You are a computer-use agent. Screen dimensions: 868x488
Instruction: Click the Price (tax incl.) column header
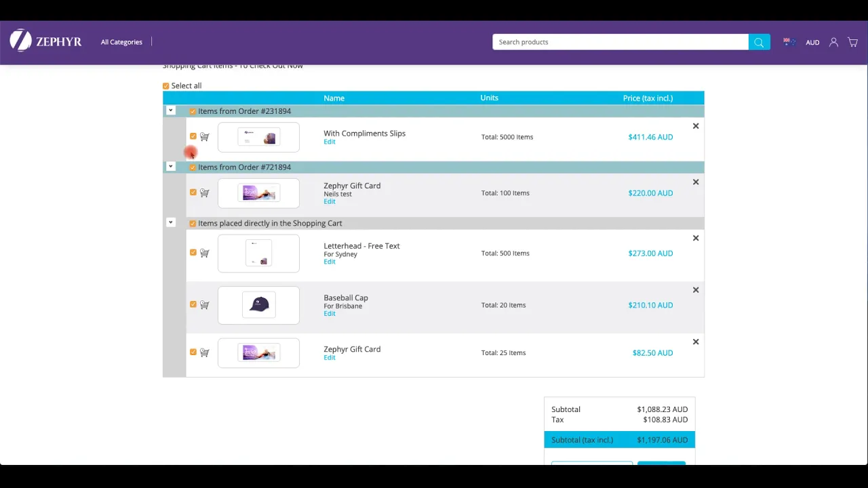(x=648, y=98)
